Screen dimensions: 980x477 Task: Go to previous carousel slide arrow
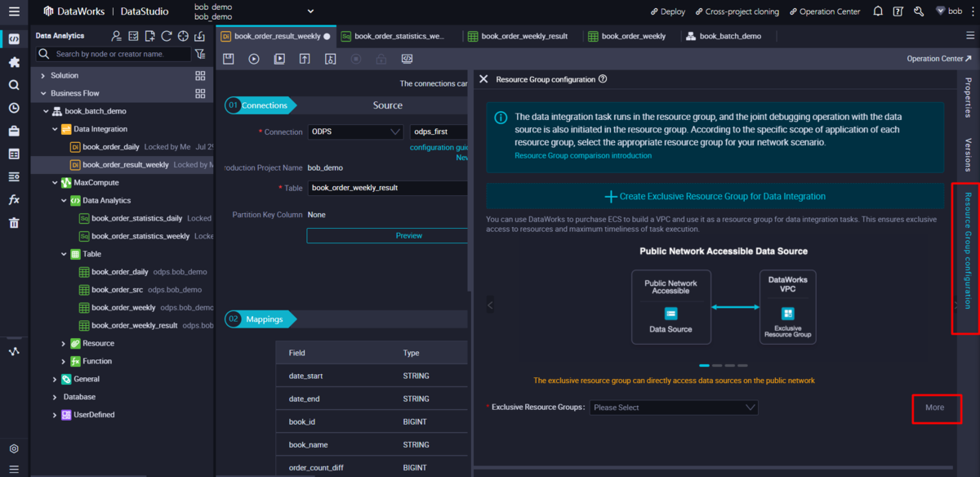click(490, 305)
